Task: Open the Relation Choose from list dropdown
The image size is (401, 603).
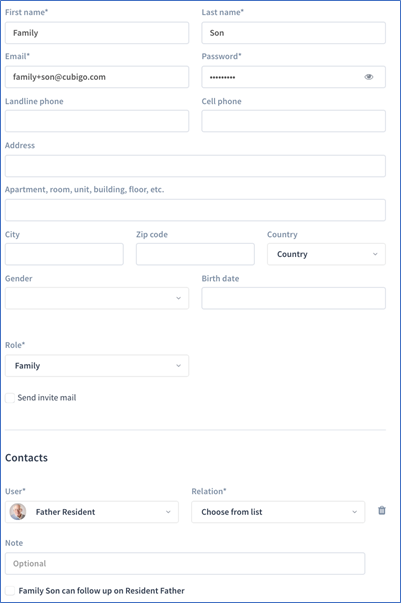Action: click(x=278, y=512)
